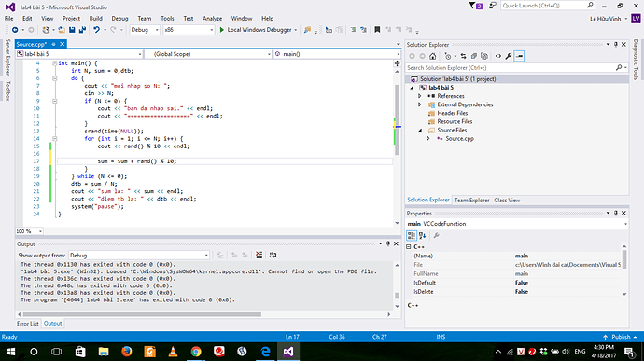Open Show output from dropdown

click(139, 256)
